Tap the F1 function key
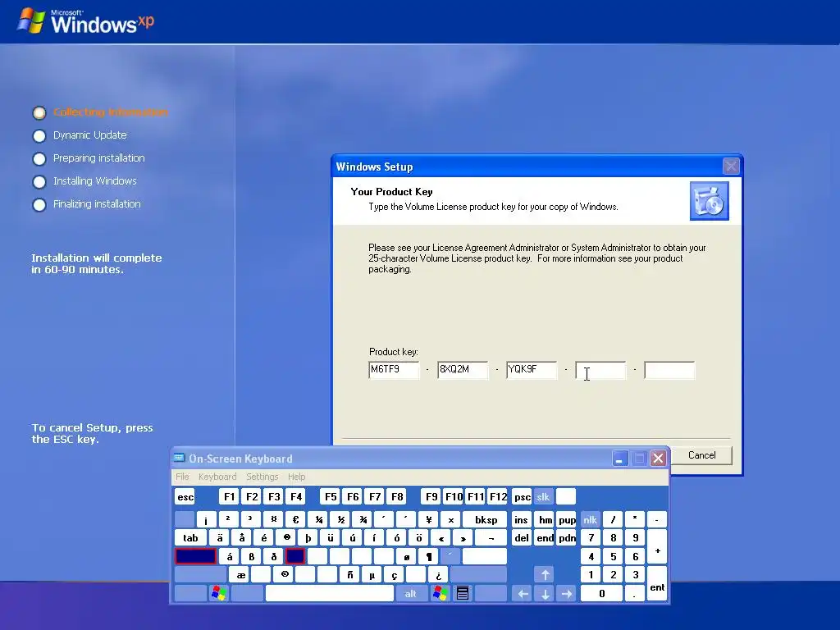The image size is (840, 630). tap(230, 496)
